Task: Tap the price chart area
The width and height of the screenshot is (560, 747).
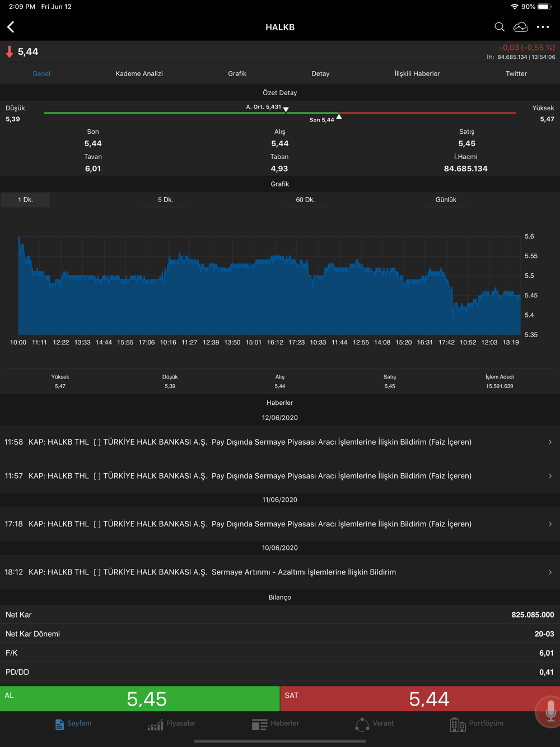Action: point(269,286)
